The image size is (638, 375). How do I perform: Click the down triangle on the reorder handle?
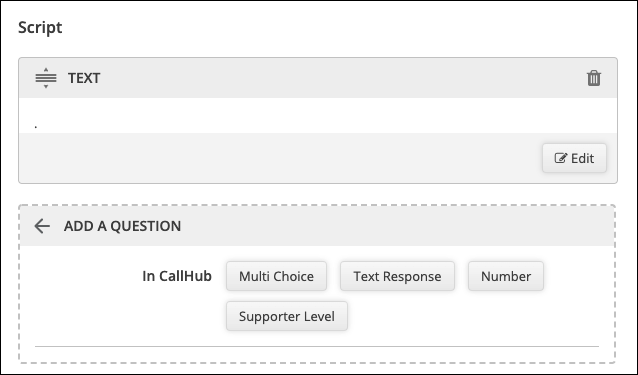click(46, 87)
